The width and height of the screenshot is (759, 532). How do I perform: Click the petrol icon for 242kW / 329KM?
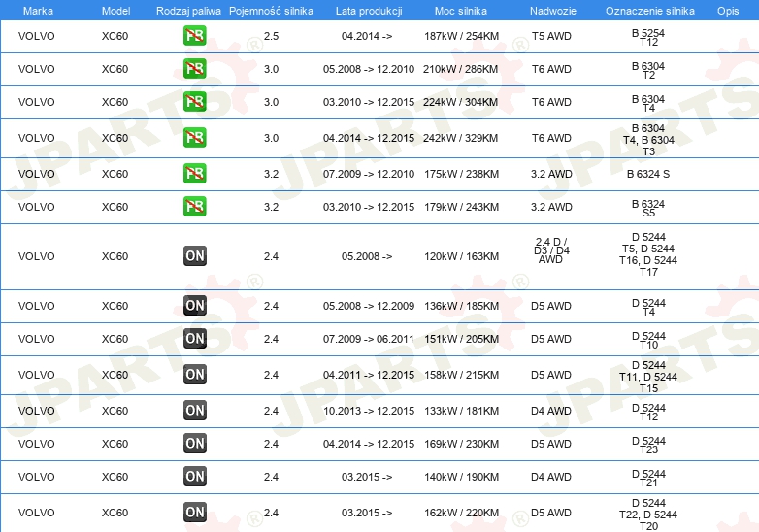(194, 138)
